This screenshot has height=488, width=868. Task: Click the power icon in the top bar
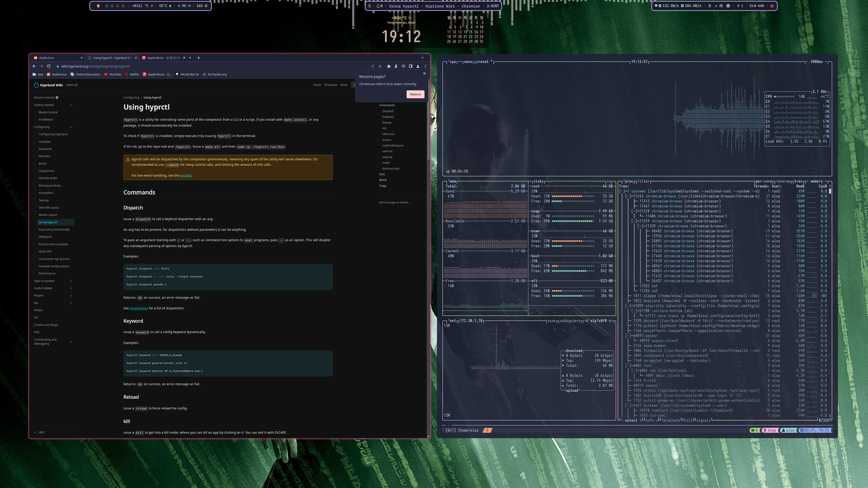coord(772,6)
